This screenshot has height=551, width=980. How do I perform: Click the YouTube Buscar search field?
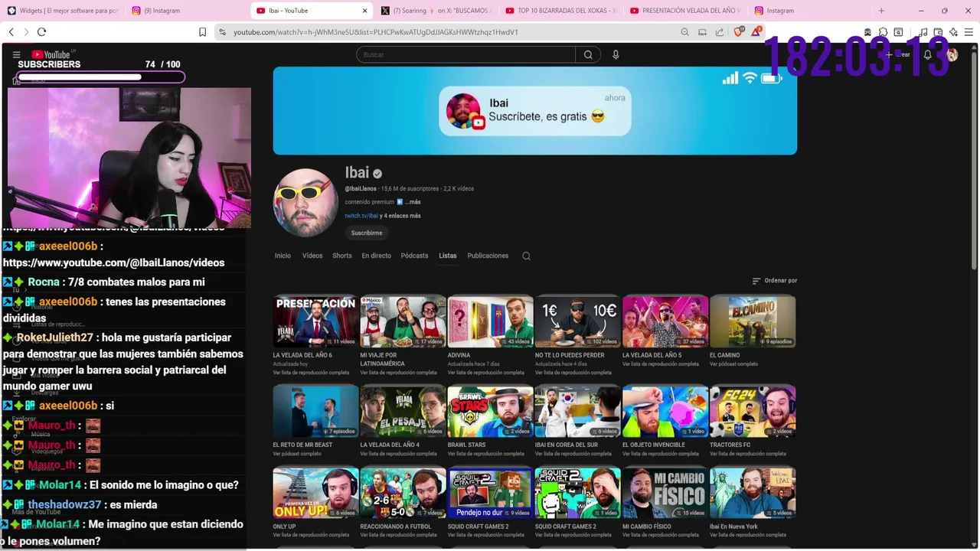point(465,54)
